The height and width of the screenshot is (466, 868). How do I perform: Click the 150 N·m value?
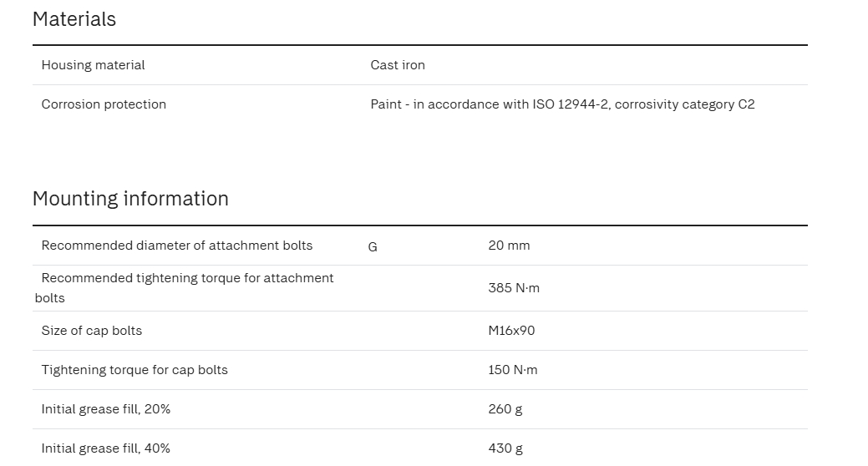513,370
